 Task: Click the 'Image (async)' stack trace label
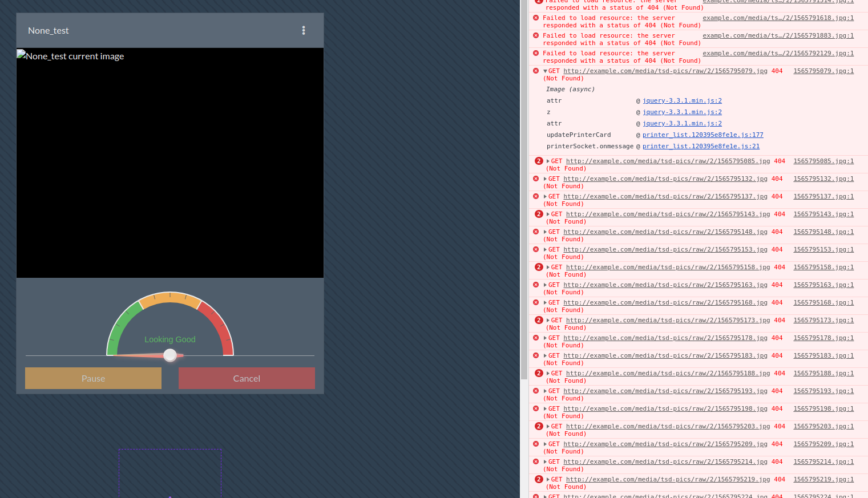(570, 89)
